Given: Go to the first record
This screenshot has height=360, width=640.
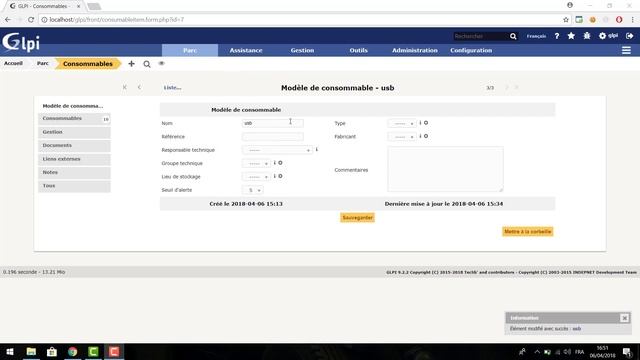Looking at the screenshot, I should click(x=124, y=87).
